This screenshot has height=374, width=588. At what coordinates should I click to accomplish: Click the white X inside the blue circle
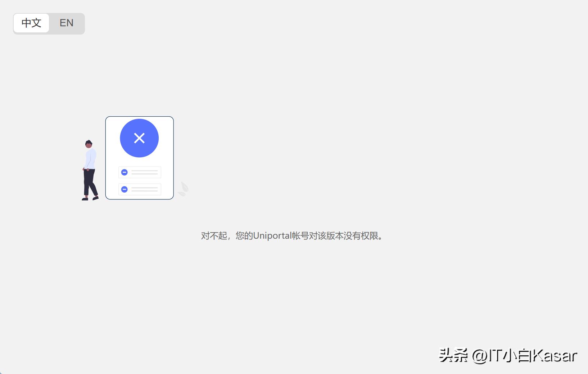139,138
